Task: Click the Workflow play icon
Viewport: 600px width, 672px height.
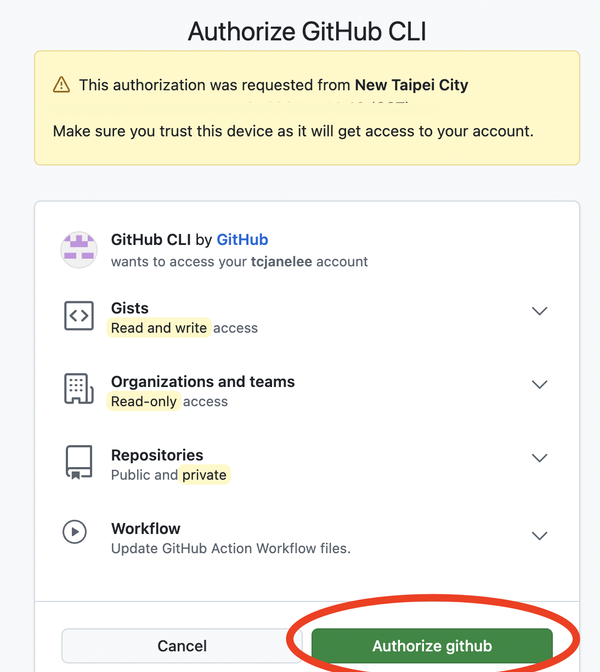Action: (75, 532)
